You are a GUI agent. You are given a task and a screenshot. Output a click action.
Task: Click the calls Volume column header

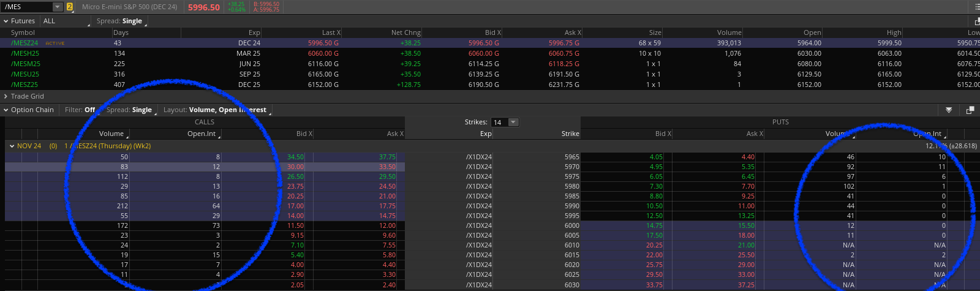(x=112, y=134)
